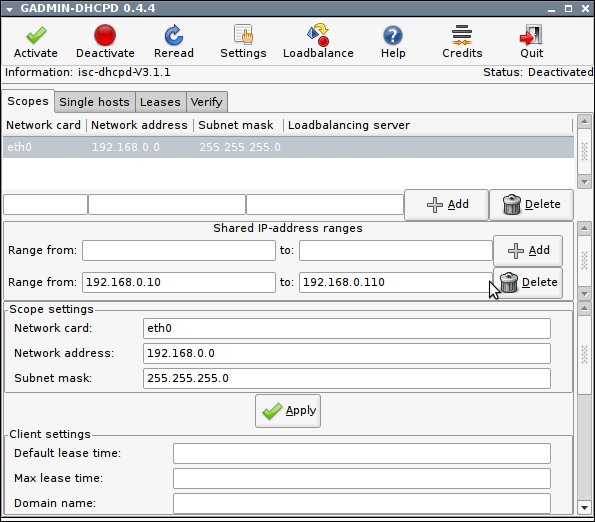Click Add button for IP-address range
This screenshot has width=595, height=522.
click(528, 251)
